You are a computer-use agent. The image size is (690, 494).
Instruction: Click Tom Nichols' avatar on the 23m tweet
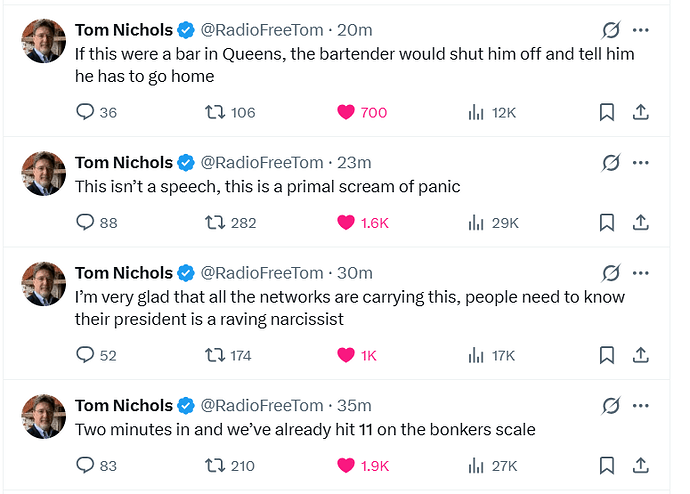pyautogui.click(x=43, y=173)
